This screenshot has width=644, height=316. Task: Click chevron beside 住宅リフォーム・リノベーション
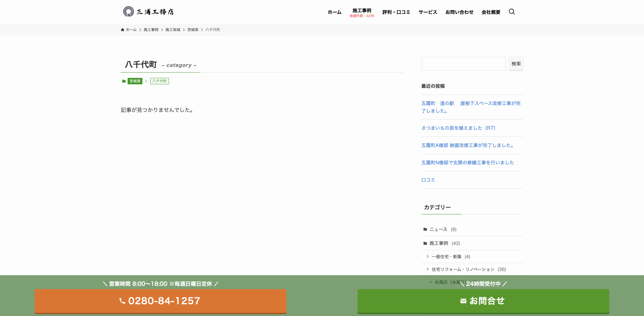coord(427,269)
